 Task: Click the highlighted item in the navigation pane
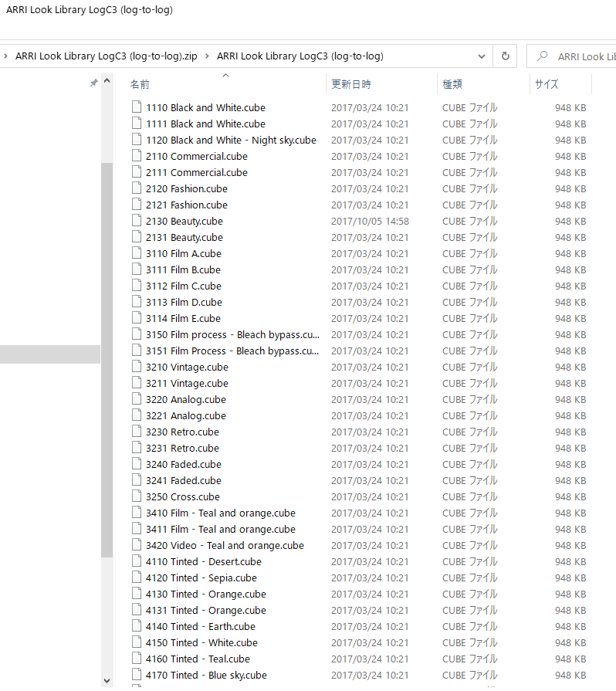tap(50, 354)
